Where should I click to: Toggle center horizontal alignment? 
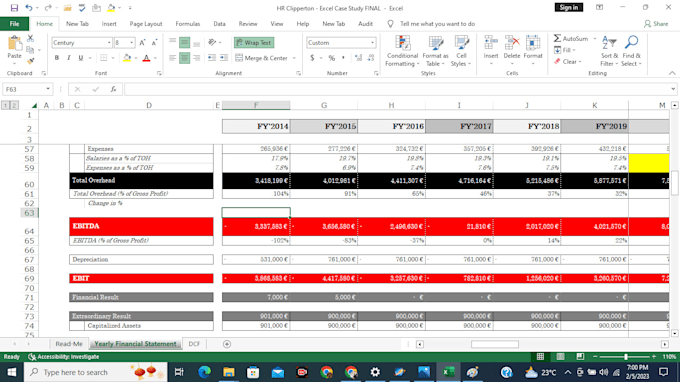(184, 58)
